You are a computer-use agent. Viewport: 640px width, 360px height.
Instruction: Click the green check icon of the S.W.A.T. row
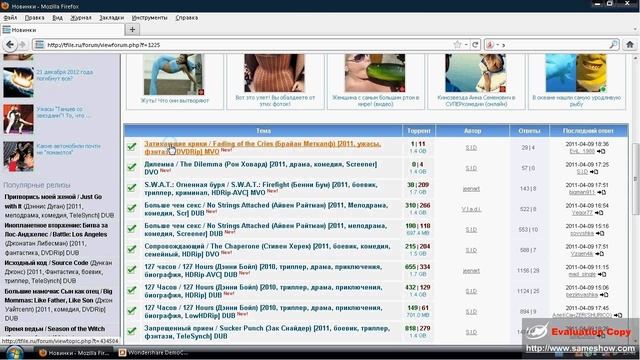(x=131, y=188)
